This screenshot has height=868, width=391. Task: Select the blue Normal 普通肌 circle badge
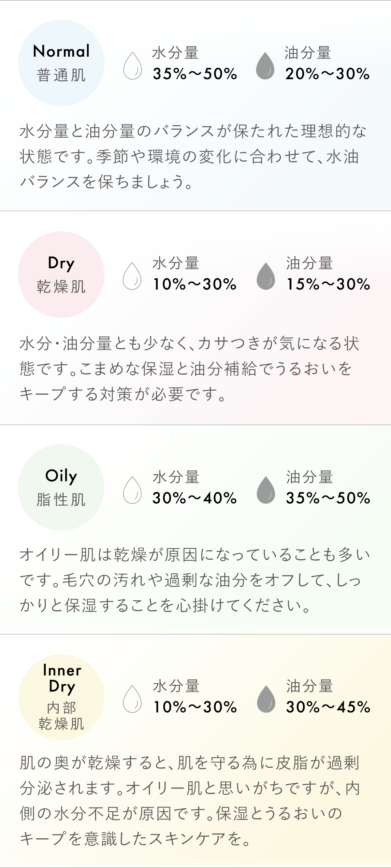pos(61,63)
